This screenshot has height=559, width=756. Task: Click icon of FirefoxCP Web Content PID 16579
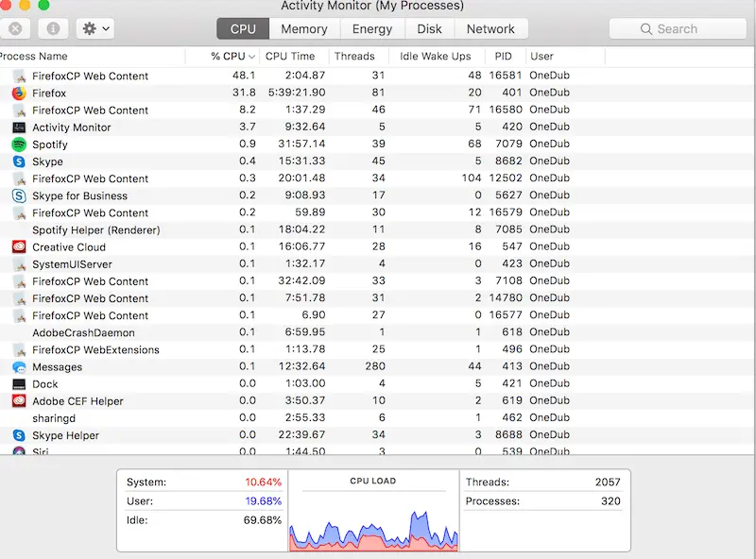pyautogui.click(x=19, y=213)
